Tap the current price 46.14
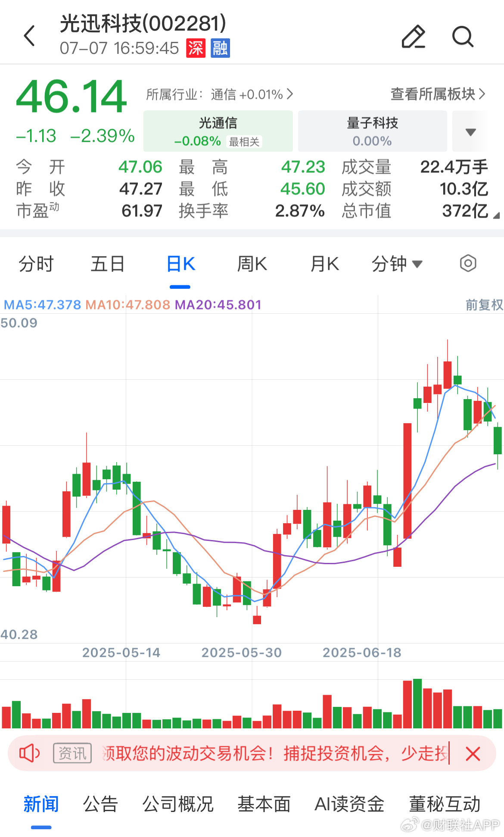The width and height of the screenshot is (504, 837). point(72,97)
